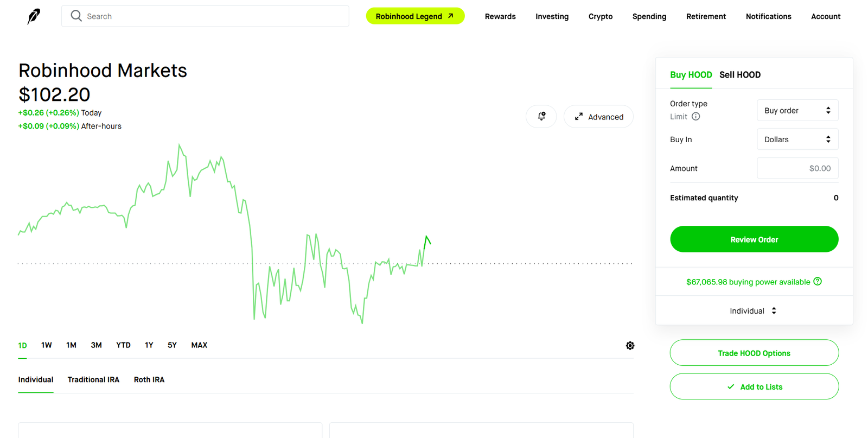This screenshot has height=438, width=868.
Task: Select the Sell HOOD tab
Action: 740,75
